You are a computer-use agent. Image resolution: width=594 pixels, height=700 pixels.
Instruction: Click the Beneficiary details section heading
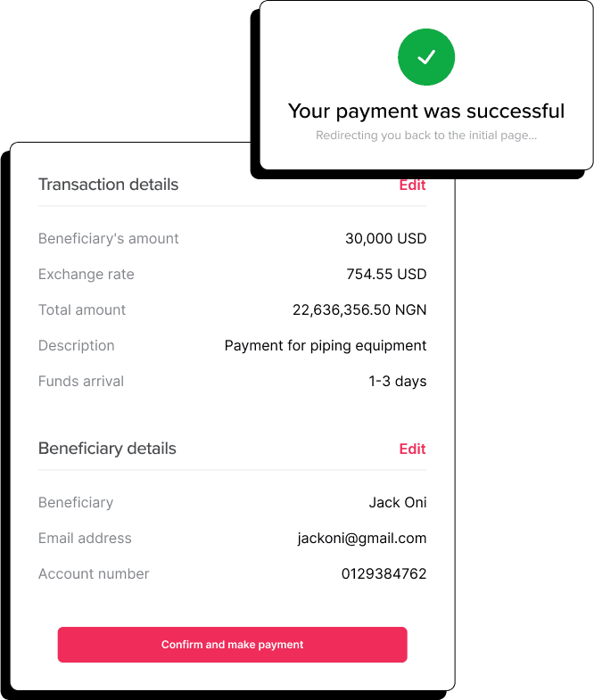[x=107, y=449]
